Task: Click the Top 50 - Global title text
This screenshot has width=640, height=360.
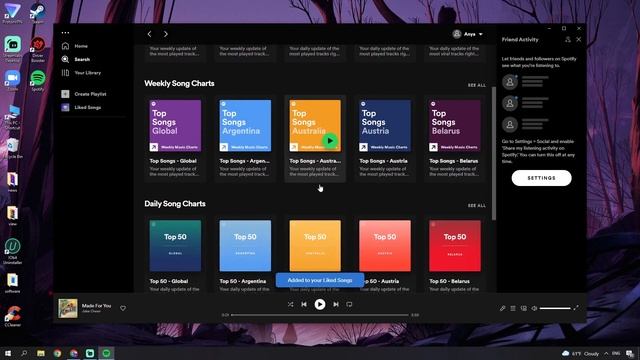Action: [169, 281]
